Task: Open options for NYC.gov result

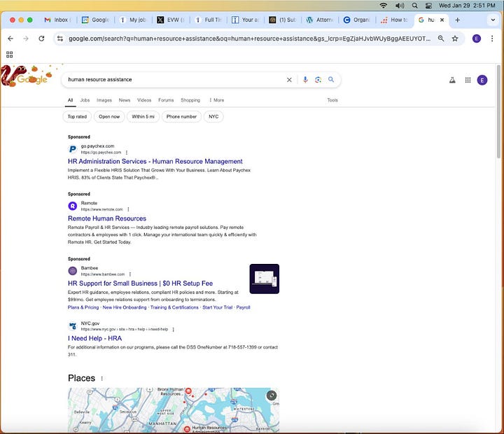Action: point(174,330)
